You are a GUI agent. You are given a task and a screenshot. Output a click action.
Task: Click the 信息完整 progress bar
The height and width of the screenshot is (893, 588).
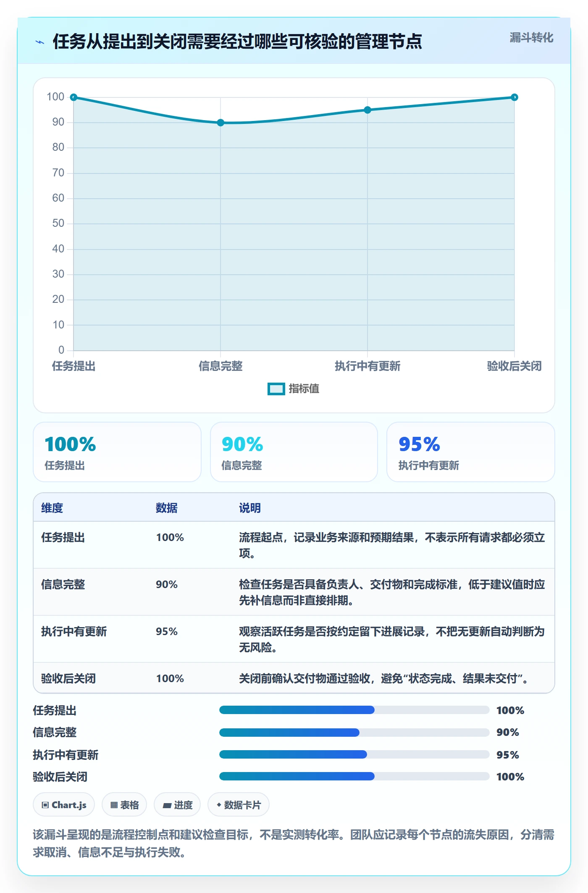point(354,733)
